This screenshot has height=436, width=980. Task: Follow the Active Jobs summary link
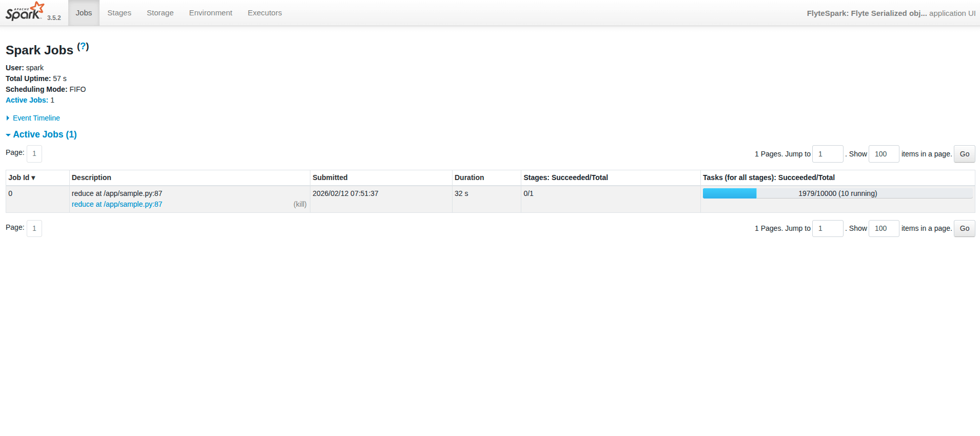[x=27, y=100]
